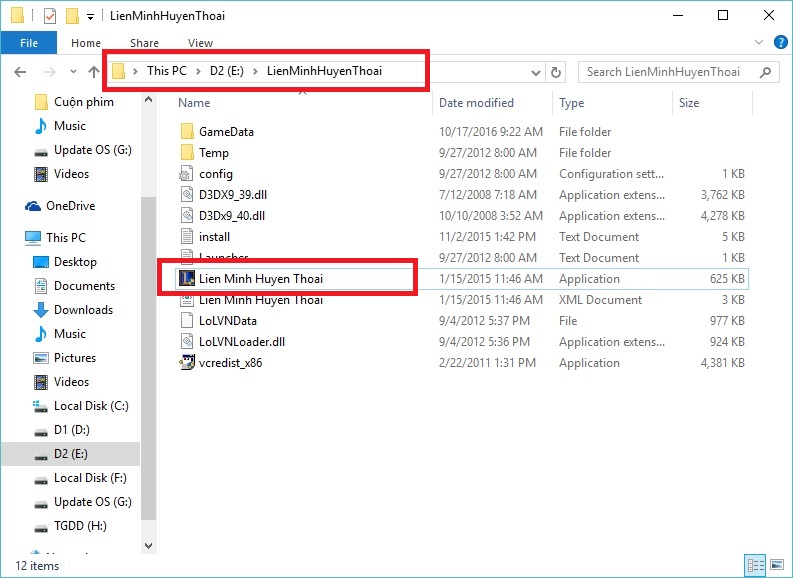Select D2 (E:) drive in navigation pane
The width and height of the screenshot is (793, 578).
coord(70,454)
